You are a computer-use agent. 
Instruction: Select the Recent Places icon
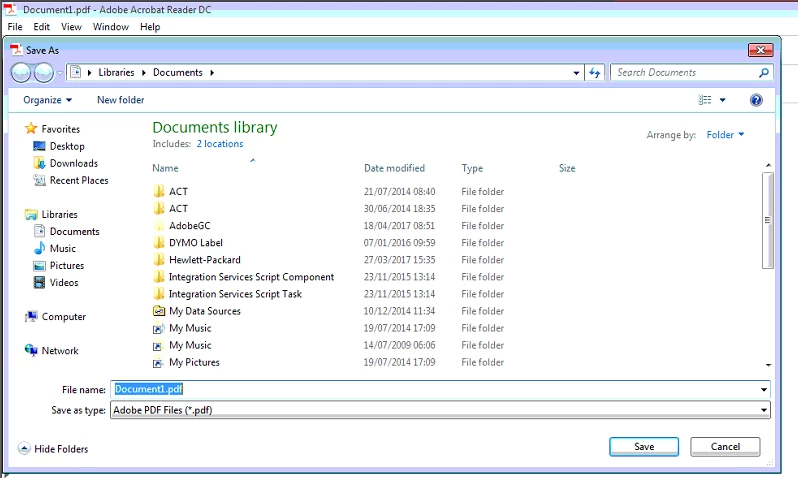pyautogui.click(x=39, y=180)
